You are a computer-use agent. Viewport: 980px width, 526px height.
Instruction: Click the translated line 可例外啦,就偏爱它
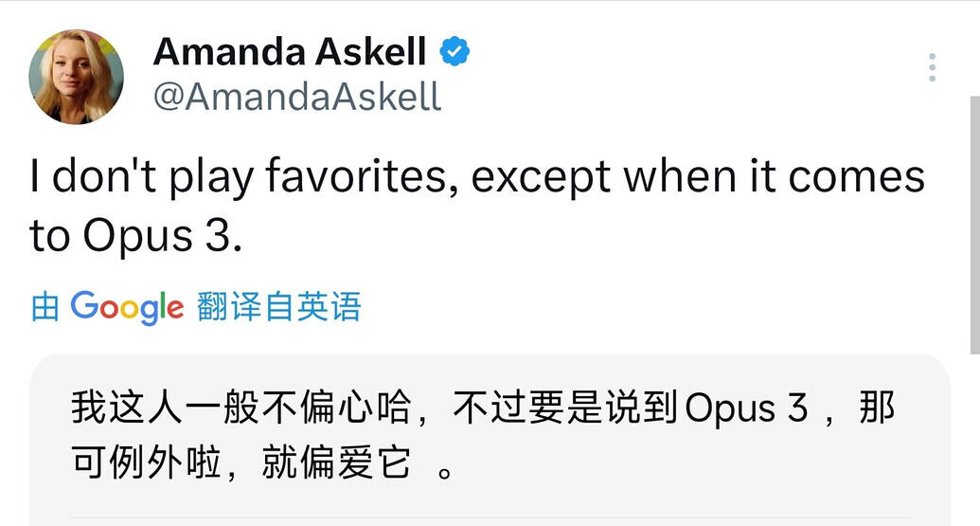(262, 463)
